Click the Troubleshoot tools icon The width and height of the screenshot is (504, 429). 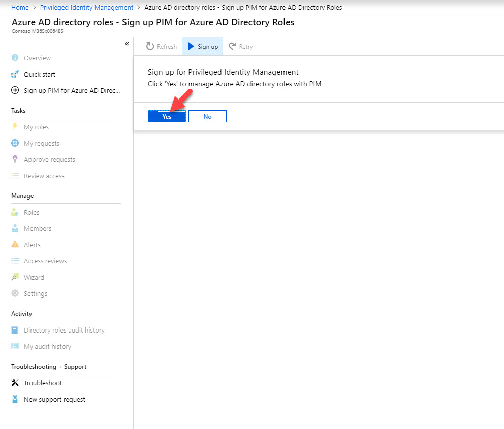tap(15, 382)
